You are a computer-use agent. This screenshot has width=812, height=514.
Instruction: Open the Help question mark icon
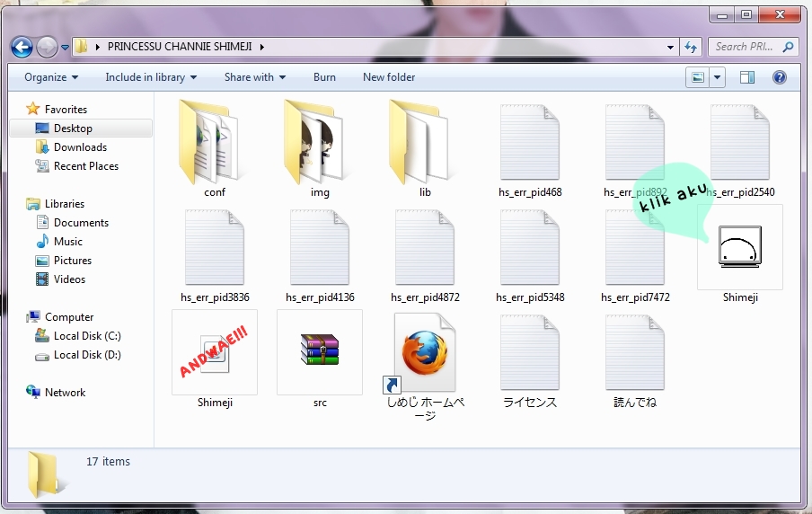click(780, 77)
